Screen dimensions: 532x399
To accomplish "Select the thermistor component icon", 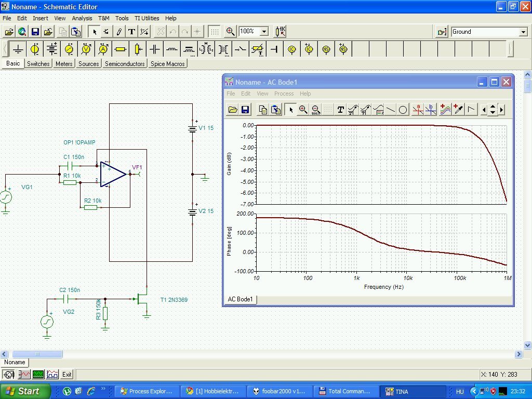I will click(258, 49).
